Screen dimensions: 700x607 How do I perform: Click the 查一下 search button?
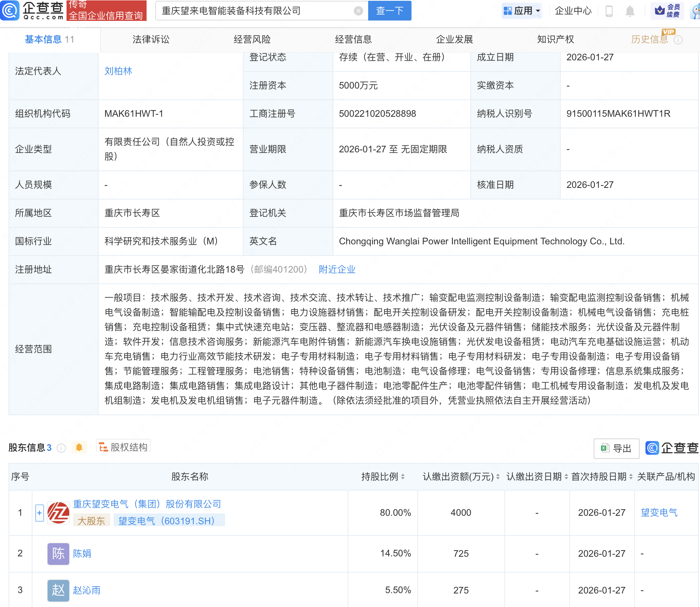(x=389, y=11)
